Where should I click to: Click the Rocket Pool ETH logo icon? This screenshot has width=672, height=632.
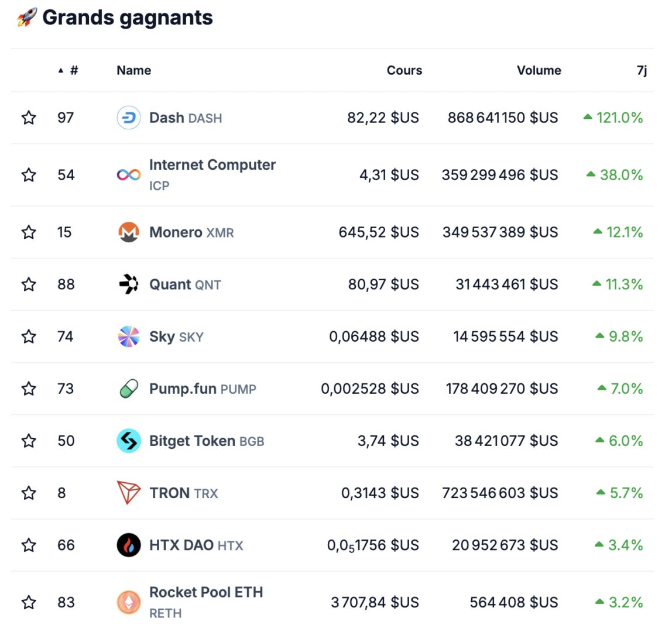pyautogui.click(x=128, y=602)
